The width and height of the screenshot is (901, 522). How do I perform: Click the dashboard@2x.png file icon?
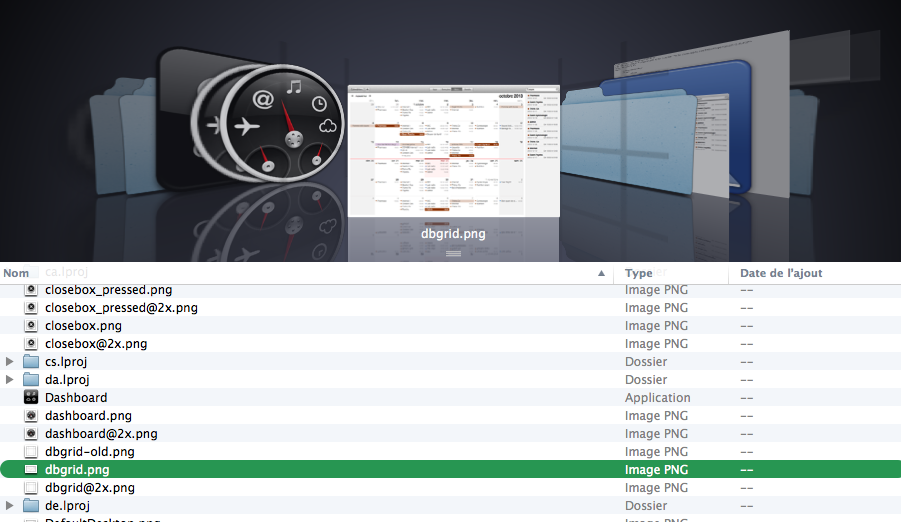[31, 433]
